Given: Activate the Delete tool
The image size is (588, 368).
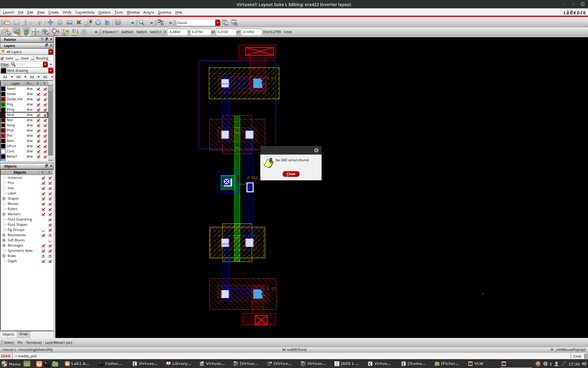Looking at the screenshot, I should click(79, 22).
